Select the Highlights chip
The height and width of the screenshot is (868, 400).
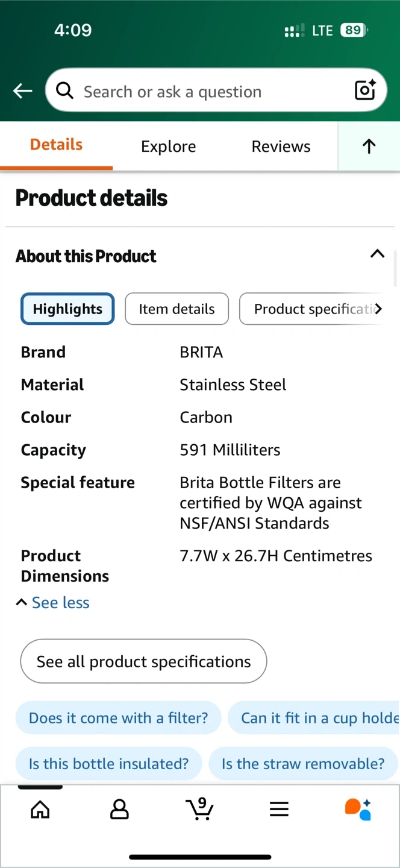[67, 309]
